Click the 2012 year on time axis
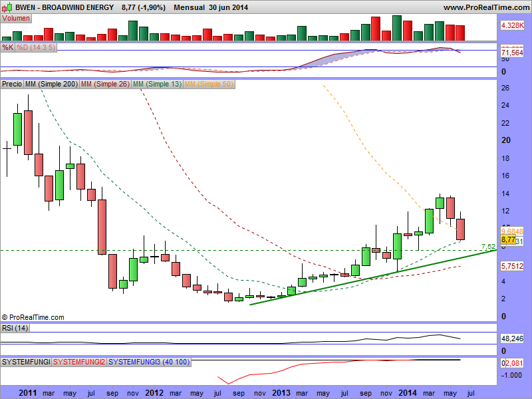Screen dimensions: 532x399 (x=154, y=393)
